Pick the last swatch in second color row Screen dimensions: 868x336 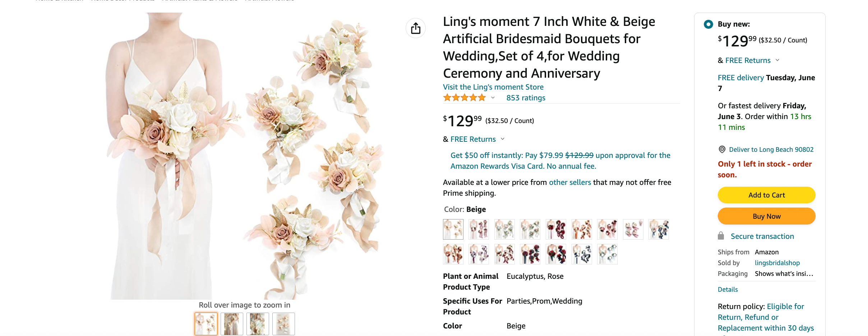pos(607,254)
